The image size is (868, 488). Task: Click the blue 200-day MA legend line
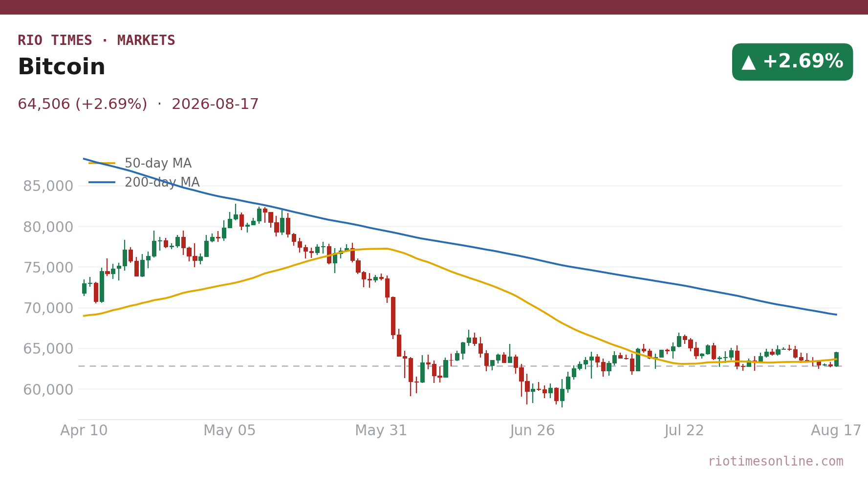[102, 182]
